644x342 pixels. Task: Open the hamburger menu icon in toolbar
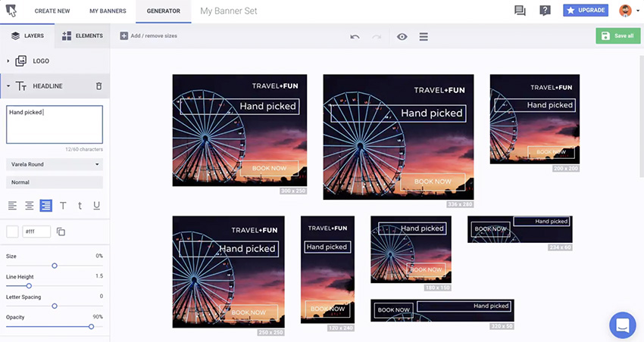pyautogui.click(x=424, y=36)
